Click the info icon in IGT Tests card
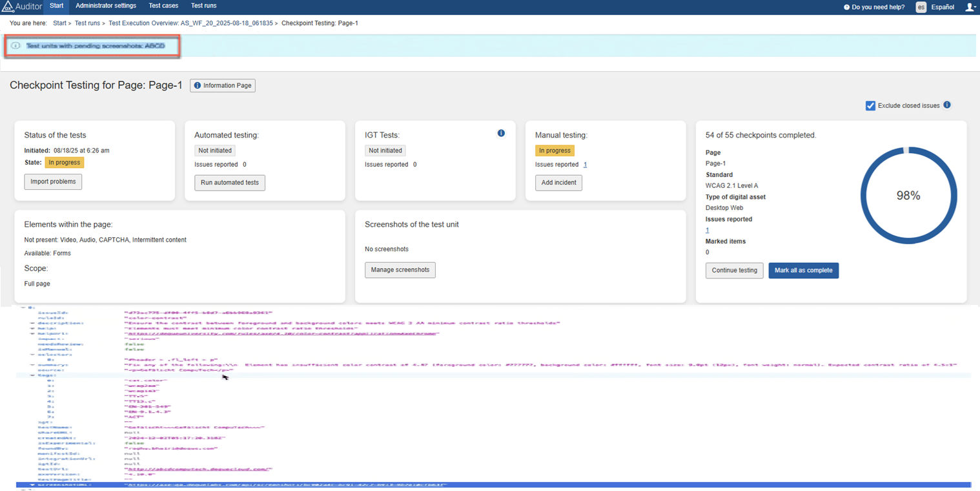This screenshot has width=980, height=491. [501, 133]
